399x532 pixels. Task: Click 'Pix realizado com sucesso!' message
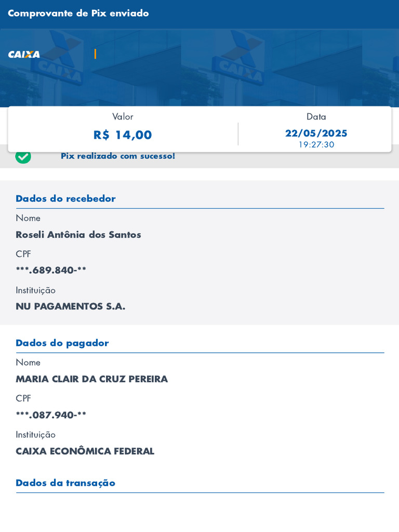(118, 156)
